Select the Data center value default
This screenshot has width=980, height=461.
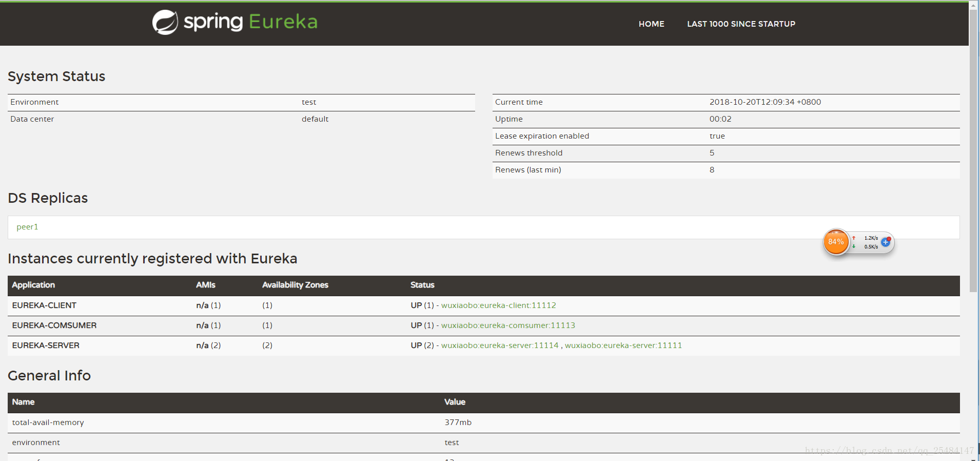[315, 119]
